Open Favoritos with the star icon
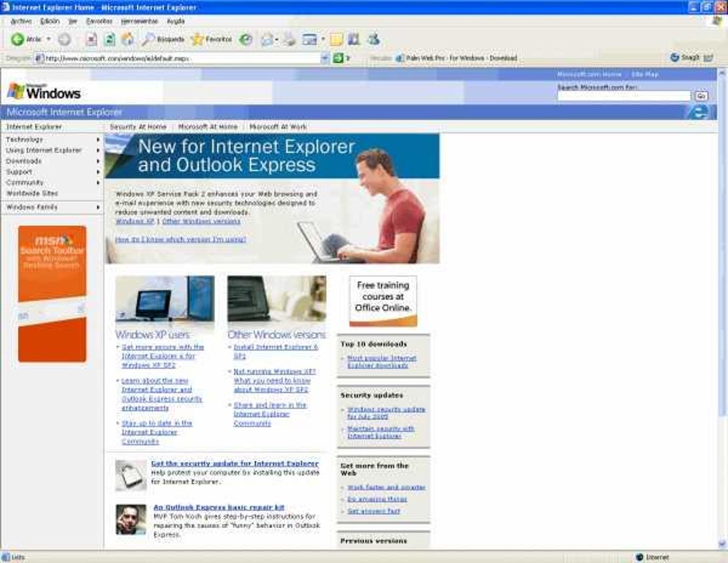Image resolution: width=728 pixels, height=563 pixels. [211, 39]
